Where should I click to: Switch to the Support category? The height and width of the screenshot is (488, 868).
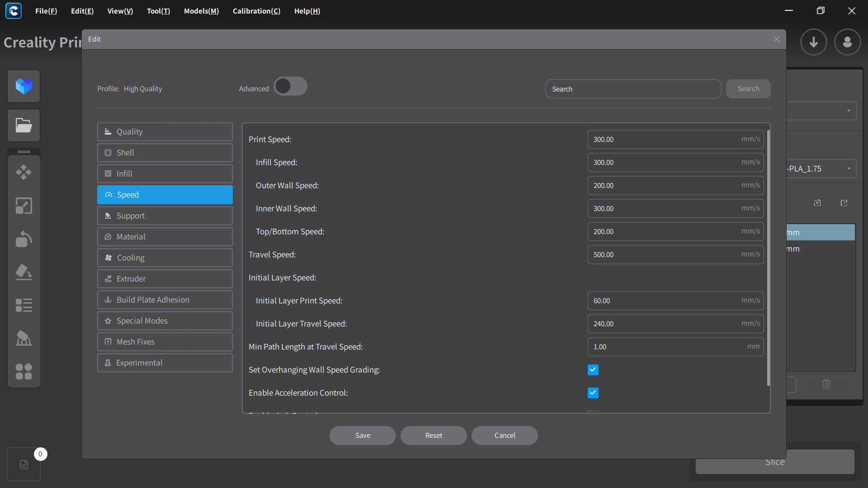[x=165, y=216]
